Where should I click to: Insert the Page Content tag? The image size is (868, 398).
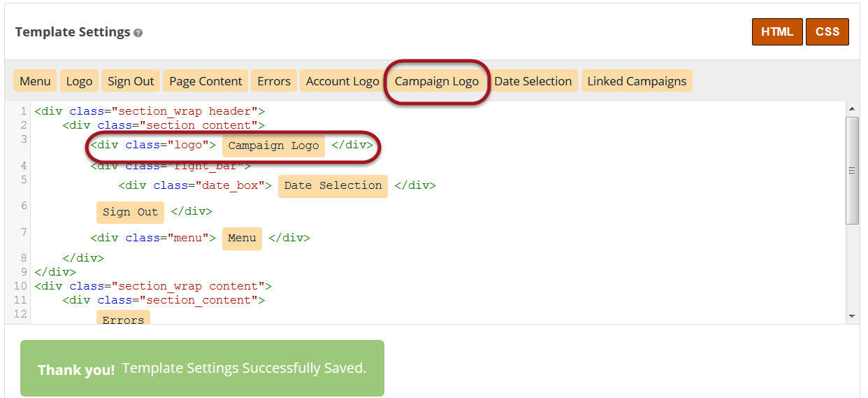coord(205,81)
